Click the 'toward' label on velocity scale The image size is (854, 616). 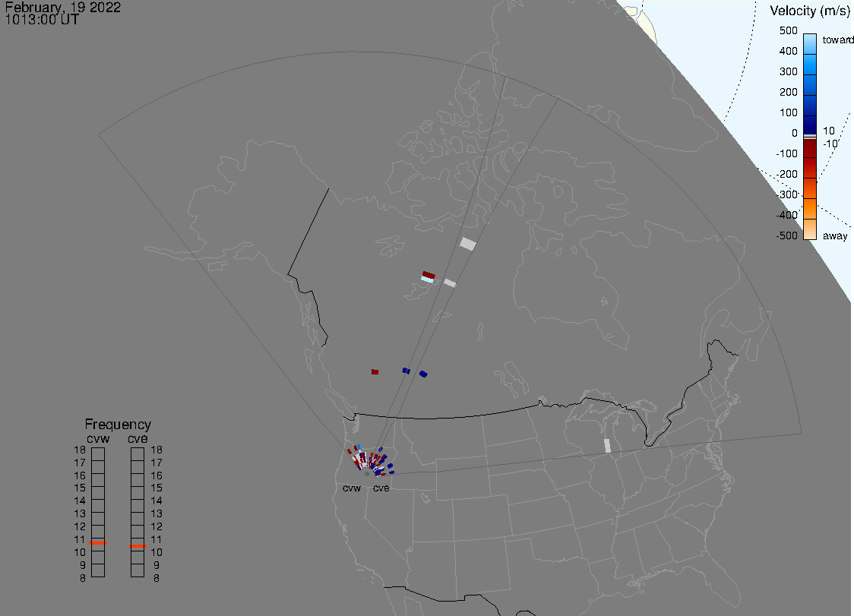(x=837, y=39)
